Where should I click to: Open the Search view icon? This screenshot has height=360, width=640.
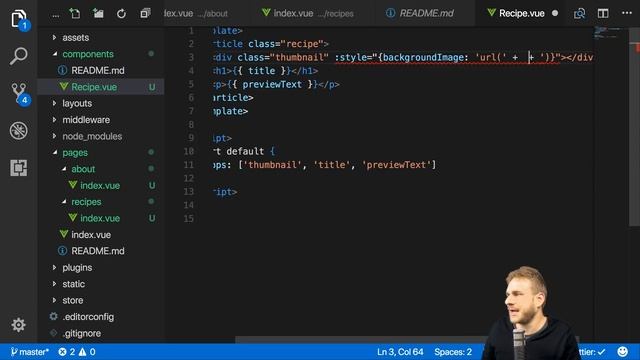18,56
